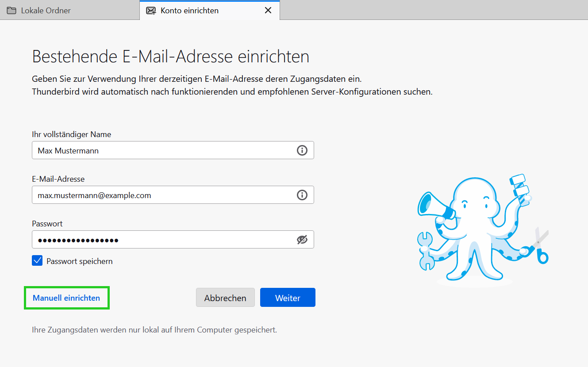Place cursor in the masked password field
Screen dimensions: 588x367
[x=164, y=240]
